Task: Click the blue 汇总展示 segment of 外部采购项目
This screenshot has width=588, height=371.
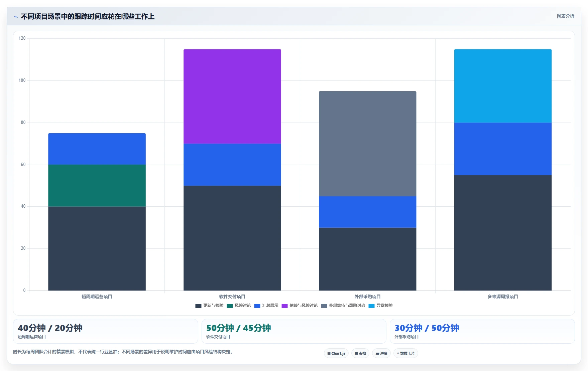Action: [x=368, y=212]
